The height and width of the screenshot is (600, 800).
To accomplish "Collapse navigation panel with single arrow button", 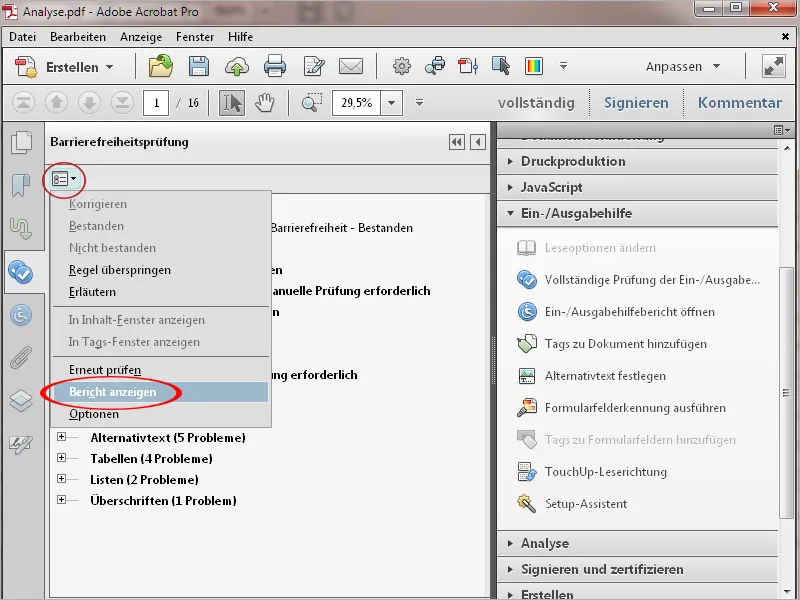I will (x=478, y=142).
